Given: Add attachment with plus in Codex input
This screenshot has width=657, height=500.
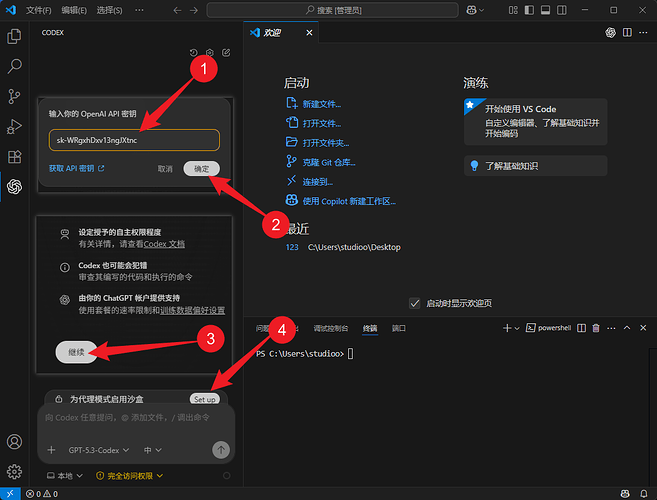Looking at the screenshot, I should (52, 450).
